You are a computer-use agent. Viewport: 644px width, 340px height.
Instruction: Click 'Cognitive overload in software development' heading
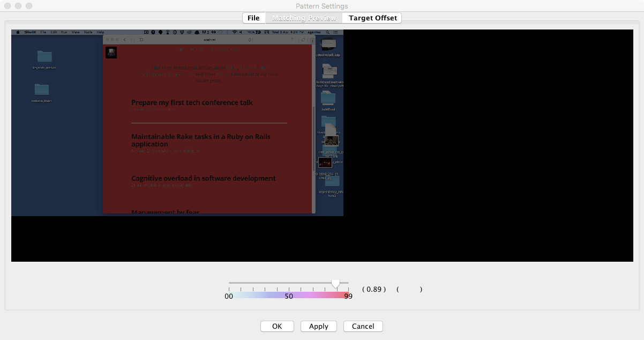203,178
